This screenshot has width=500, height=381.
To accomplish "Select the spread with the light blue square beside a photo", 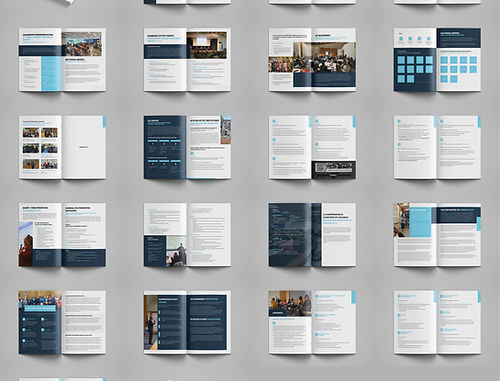I will click(x=437, y=235).
